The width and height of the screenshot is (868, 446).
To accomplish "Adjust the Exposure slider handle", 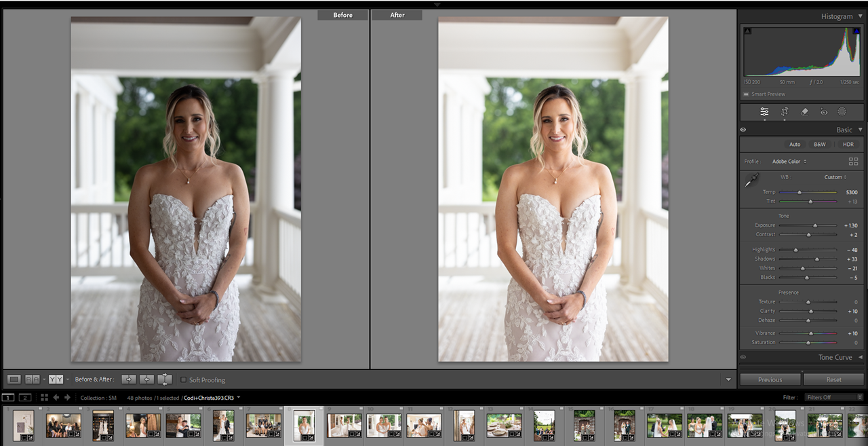I will tap(815, 225).
